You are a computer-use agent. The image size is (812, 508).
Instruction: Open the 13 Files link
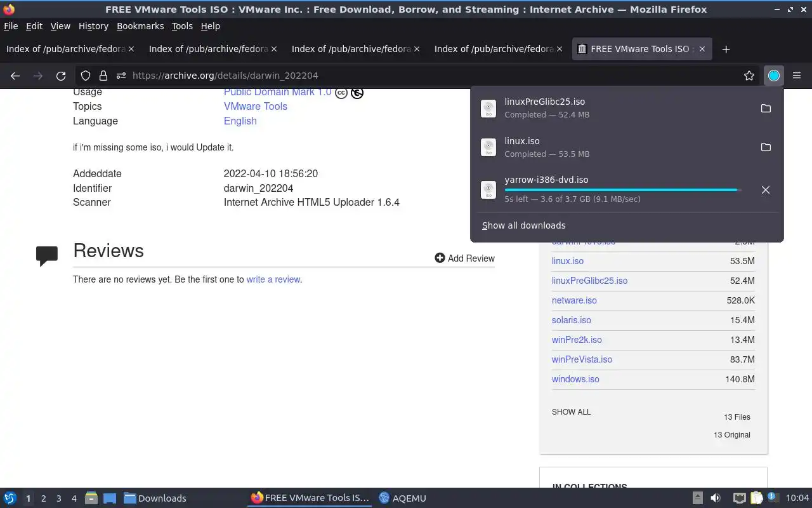737,417
